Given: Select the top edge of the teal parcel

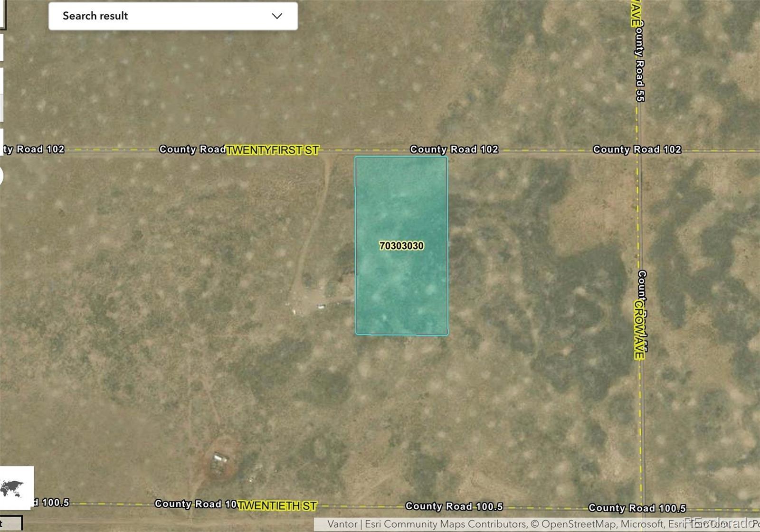Looking at the screenshot, I should (x=401, y=157).
